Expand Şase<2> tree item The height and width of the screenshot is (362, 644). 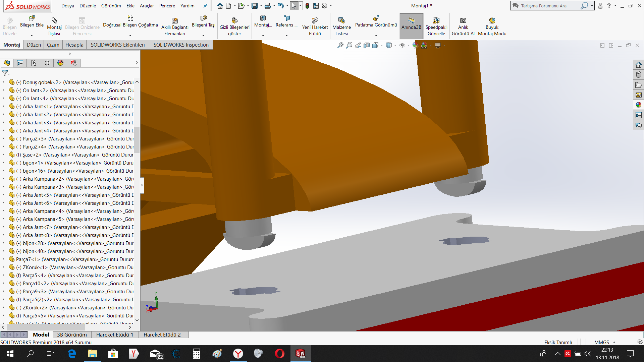coord(3,155)
